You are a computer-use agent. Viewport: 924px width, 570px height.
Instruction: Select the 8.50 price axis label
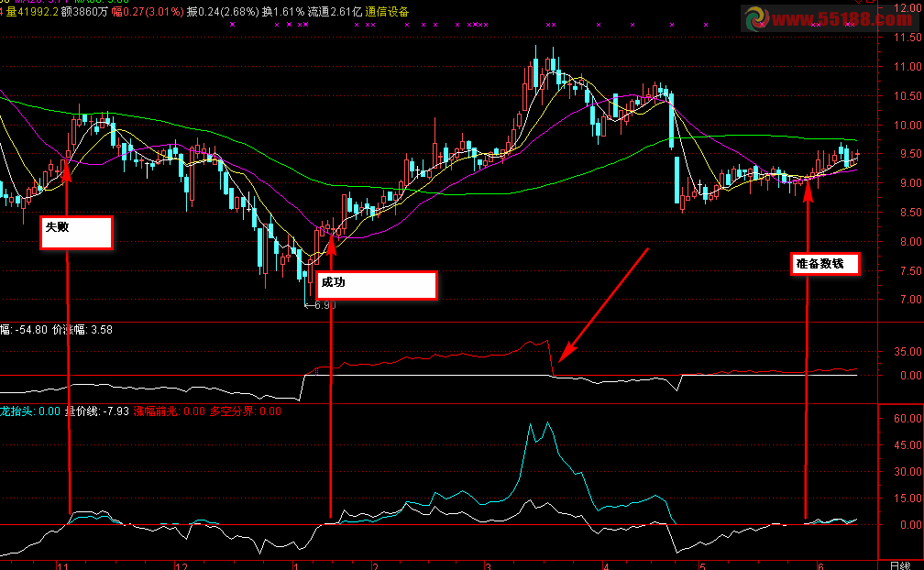coord(911,212)
